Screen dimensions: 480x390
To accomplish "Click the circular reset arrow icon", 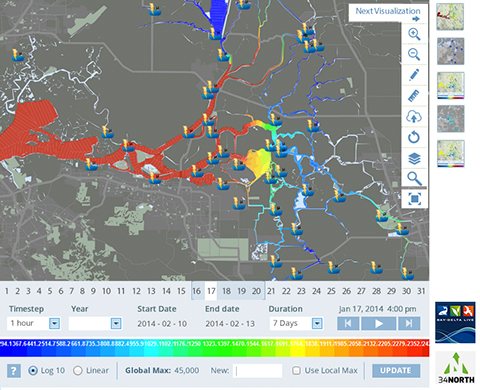I will coord(414,137).
